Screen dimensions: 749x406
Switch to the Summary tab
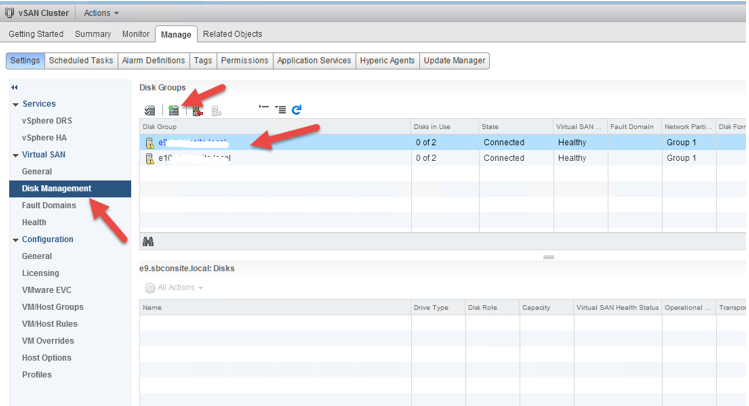(x=93, y=34)
